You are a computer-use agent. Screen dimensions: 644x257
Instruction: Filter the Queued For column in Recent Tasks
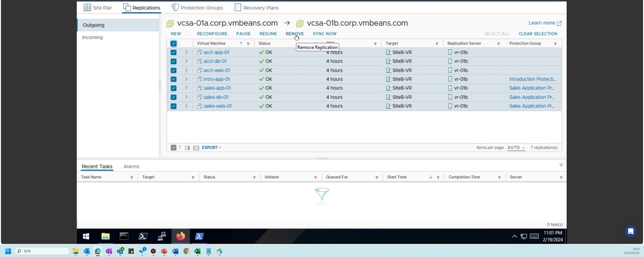(x=377, y=177)
